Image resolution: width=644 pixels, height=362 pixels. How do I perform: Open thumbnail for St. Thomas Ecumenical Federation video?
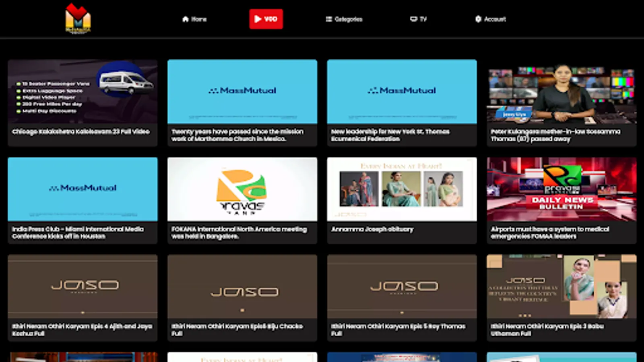402,91
